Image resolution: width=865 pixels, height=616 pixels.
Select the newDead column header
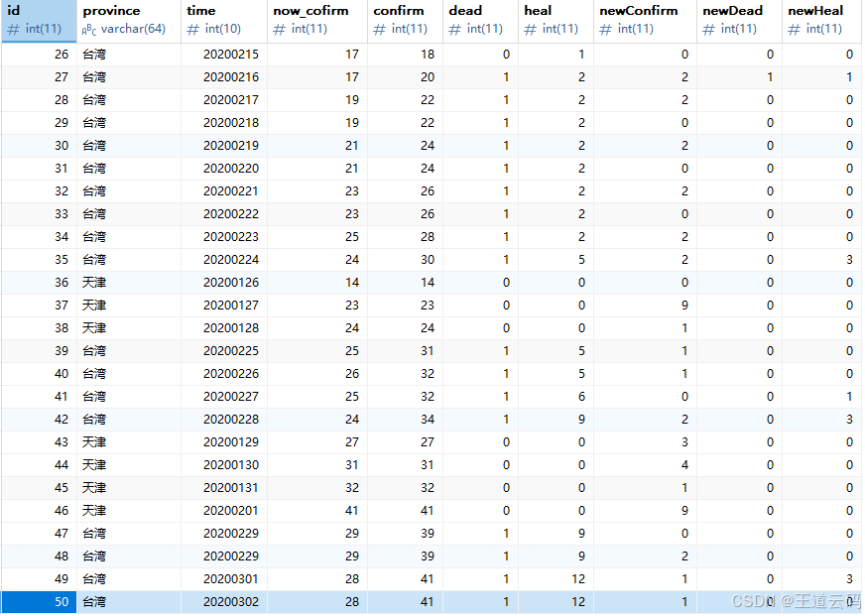coord(739,21)
